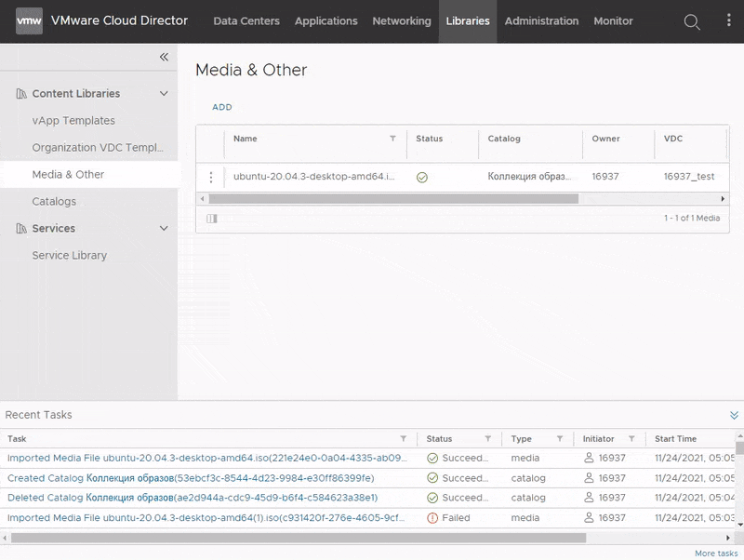This screenshot has height=560, width=744.
Task: Click the Owner cell 16937
Action: point(605,177)
